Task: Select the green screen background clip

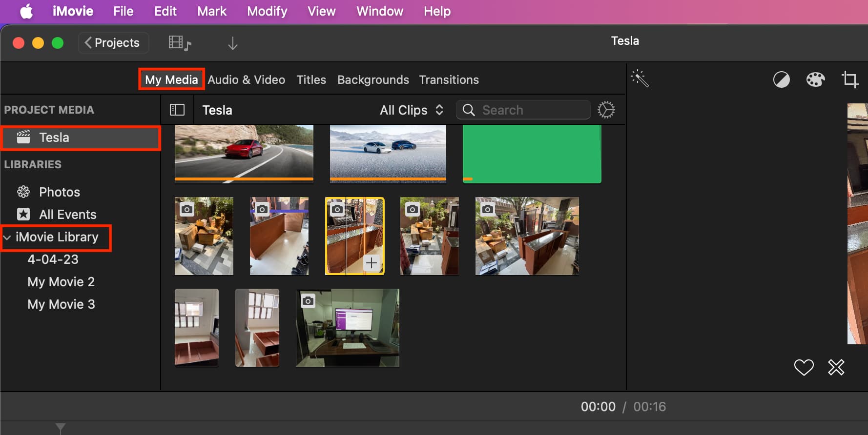Action: pyautogui.click(x=532, y=154)
